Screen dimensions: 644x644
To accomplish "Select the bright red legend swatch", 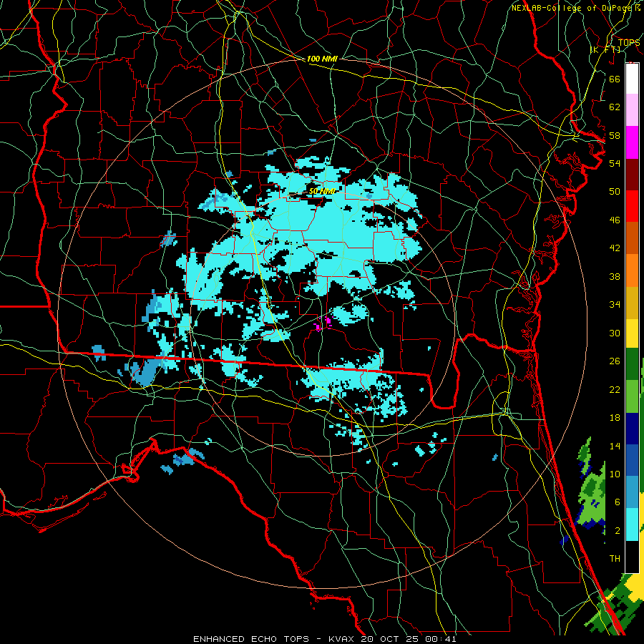I will coord(632,206).
